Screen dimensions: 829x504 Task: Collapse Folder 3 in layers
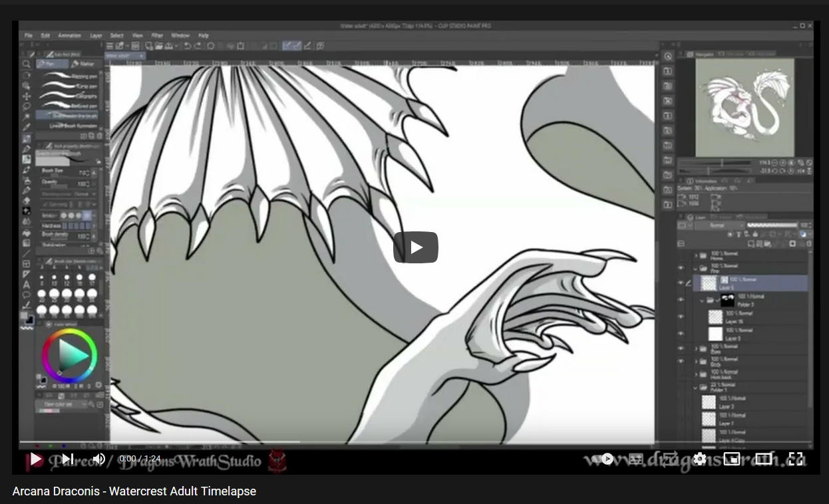[702, 301]
